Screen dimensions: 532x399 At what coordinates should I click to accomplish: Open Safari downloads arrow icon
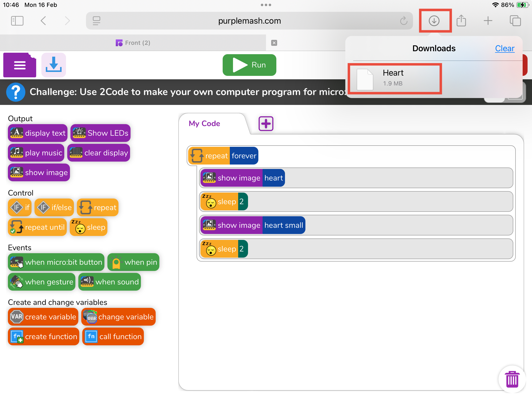point(434,21)
